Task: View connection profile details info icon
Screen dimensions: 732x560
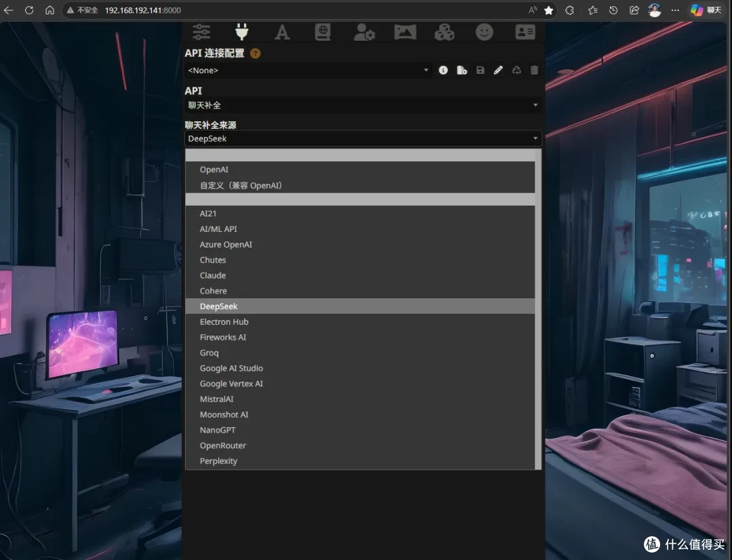Action: (x=443, y=70)
